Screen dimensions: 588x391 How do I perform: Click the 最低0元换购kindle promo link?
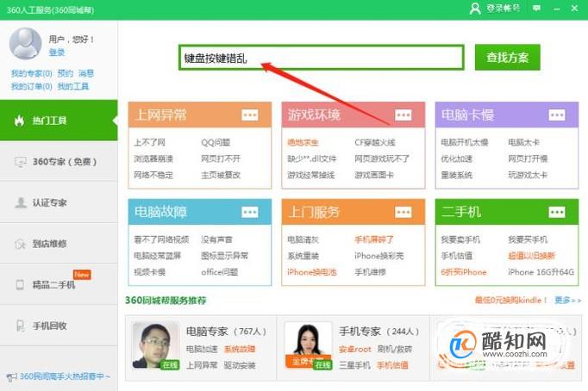pyautogui.click(x=511, y=300)
